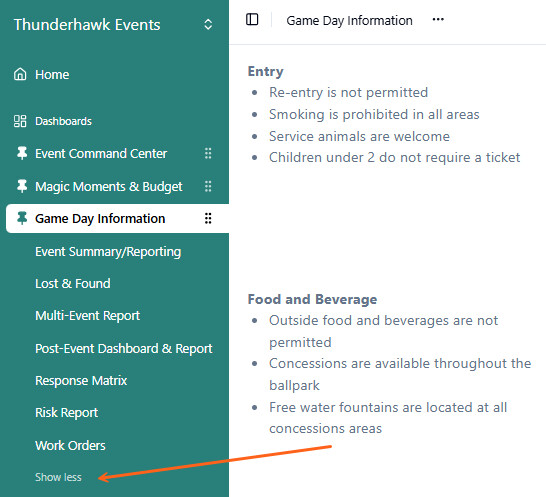Select the Response Matrix dashboard
Viewport: 546px width, 497px height.
pyautogui.click(x=81, y=381)
